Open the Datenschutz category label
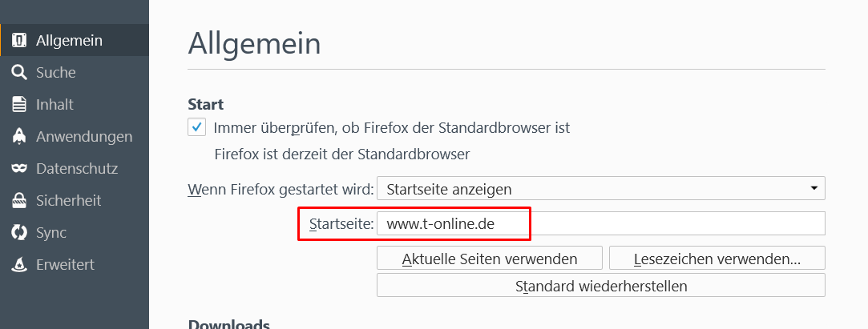 point(77,169)
